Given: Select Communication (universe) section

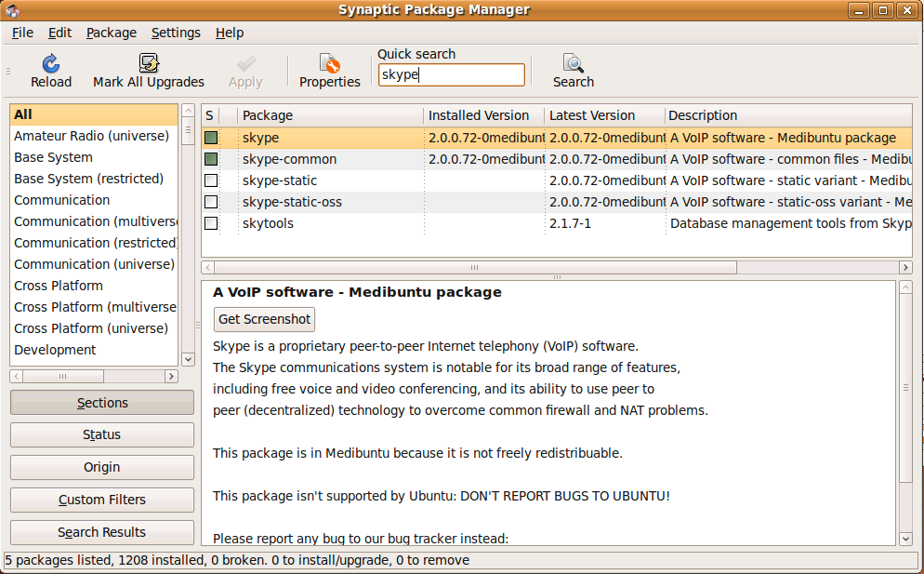Looking at the screenshot, I should pyautogui.click(x=94, y=264).
